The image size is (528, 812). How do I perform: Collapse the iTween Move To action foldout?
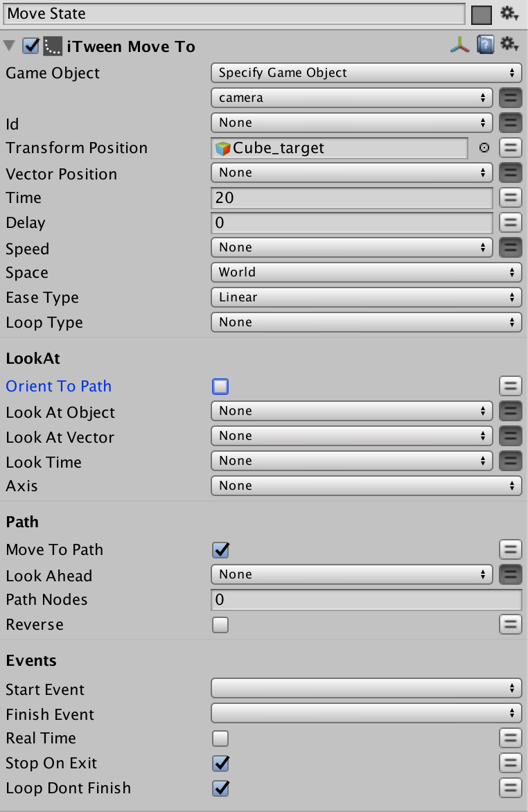click(x=9, y=44)
